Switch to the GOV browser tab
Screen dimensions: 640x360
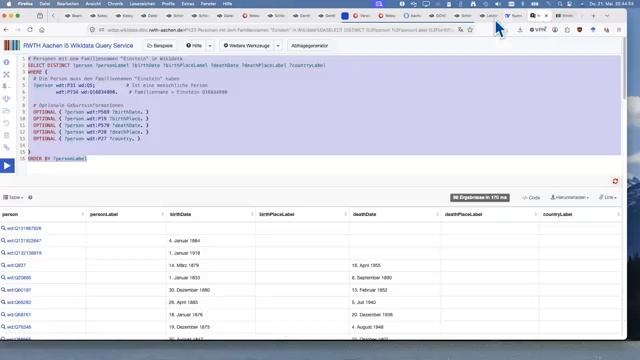[438, 16]
